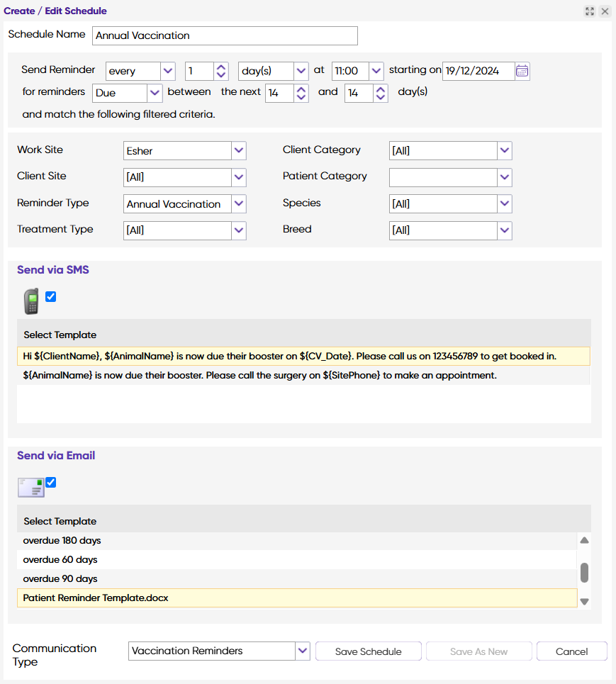Maximize the Create / Edit Schedule dialog
This screenshot has width=616, height=684.
590,11
